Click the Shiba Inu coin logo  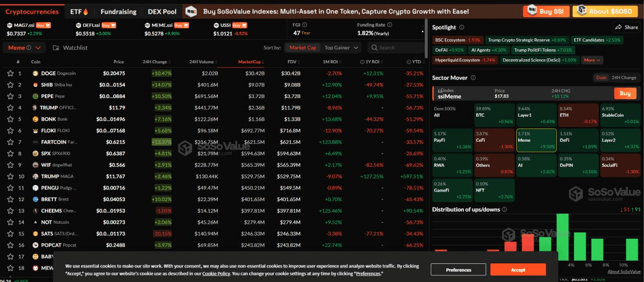[35, 85]
